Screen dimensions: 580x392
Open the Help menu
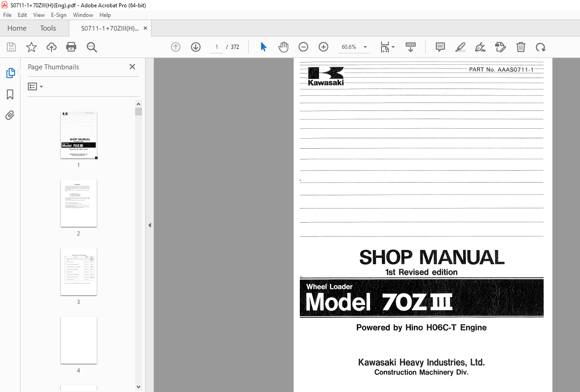[x=105, y=15]
